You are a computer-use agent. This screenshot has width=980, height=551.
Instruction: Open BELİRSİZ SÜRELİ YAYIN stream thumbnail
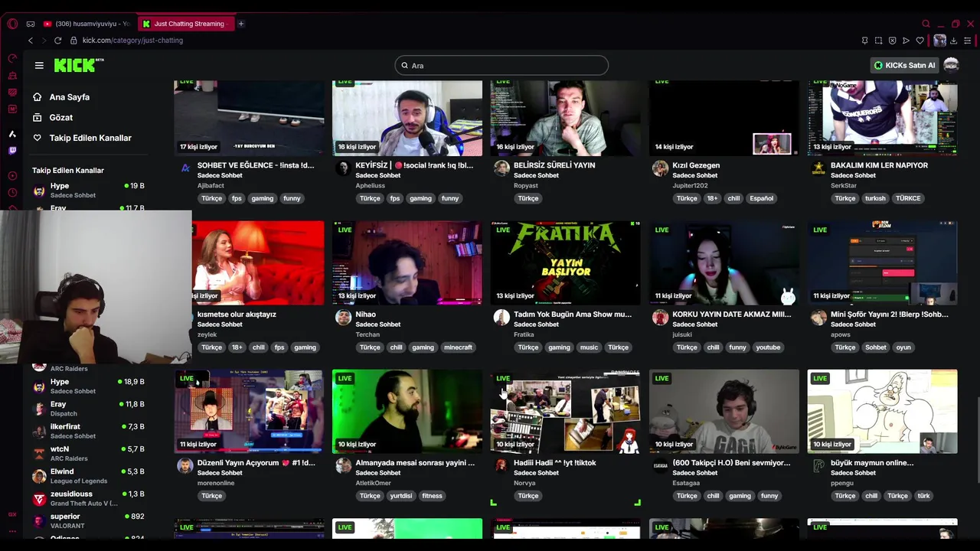pyautogui.click(x=565, y=118)
